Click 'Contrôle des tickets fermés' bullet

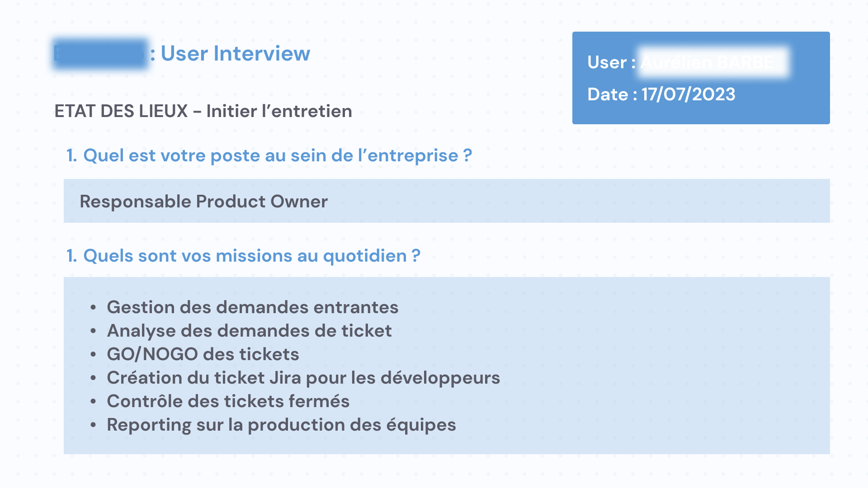(228, 401)
